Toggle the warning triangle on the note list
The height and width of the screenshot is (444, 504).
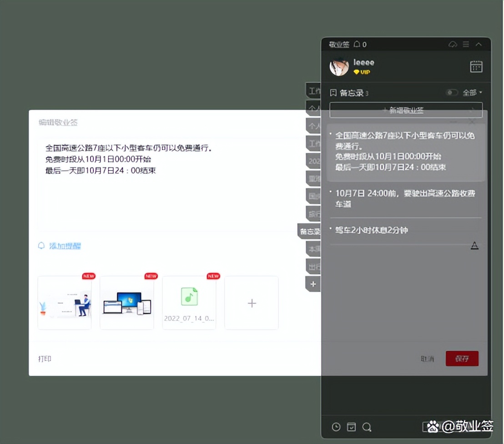point(475,245)
